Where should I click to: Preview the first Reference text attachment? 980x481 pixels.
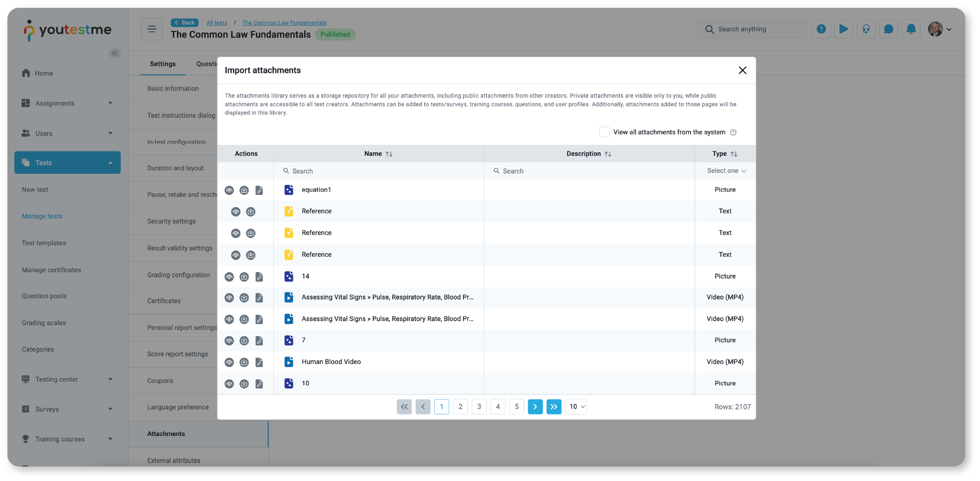coord(236,211)
